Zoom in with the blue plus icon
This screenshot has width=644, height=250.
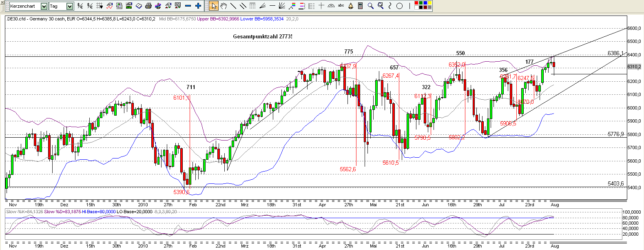click(198, 6)
